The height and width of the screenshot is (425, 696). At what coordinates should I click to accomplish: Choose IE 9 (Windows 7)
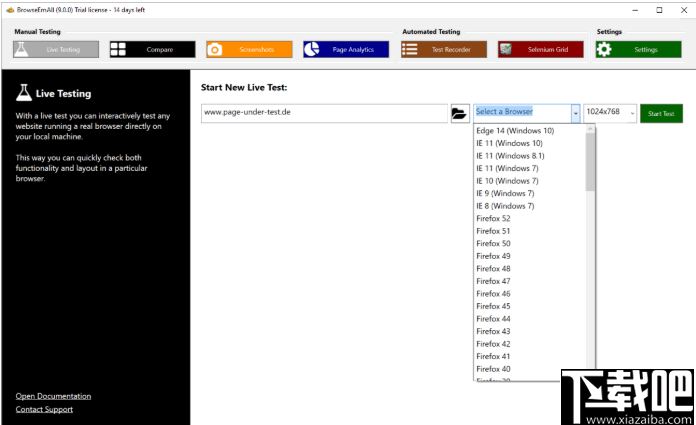tap(530, 193)
